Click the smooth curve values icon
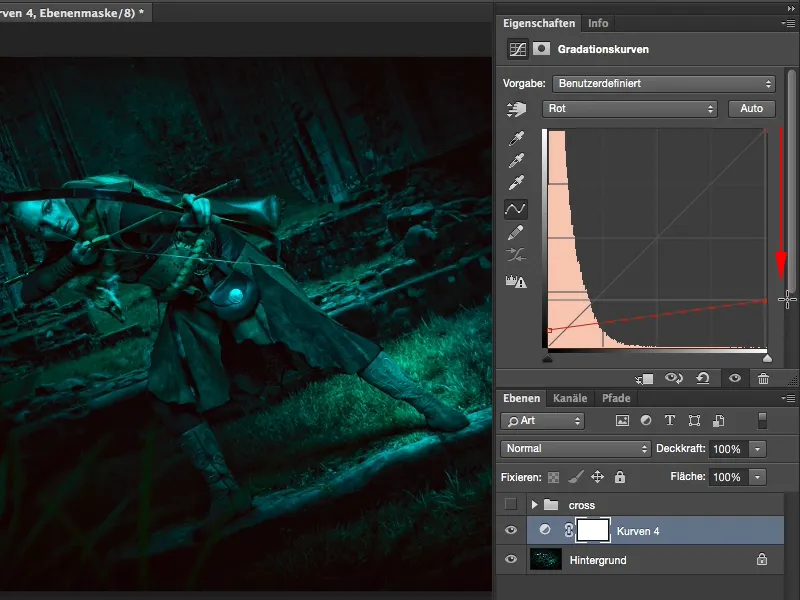Screen dimensions: 800x600 pyautogui.click(x=515, y=255)
